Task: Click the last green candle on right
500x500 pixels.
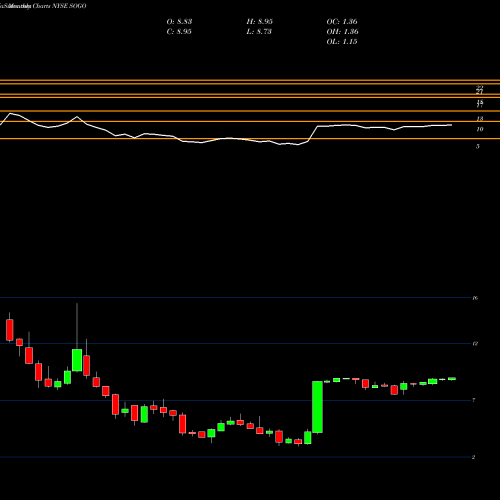Action: click(452, 379)
